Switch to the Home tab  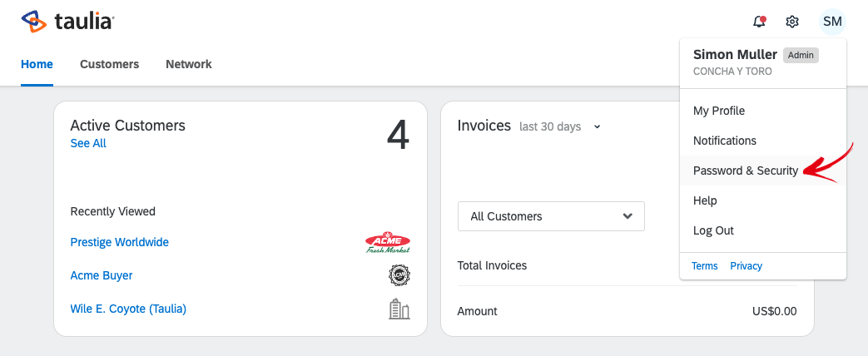click(37, 64)
